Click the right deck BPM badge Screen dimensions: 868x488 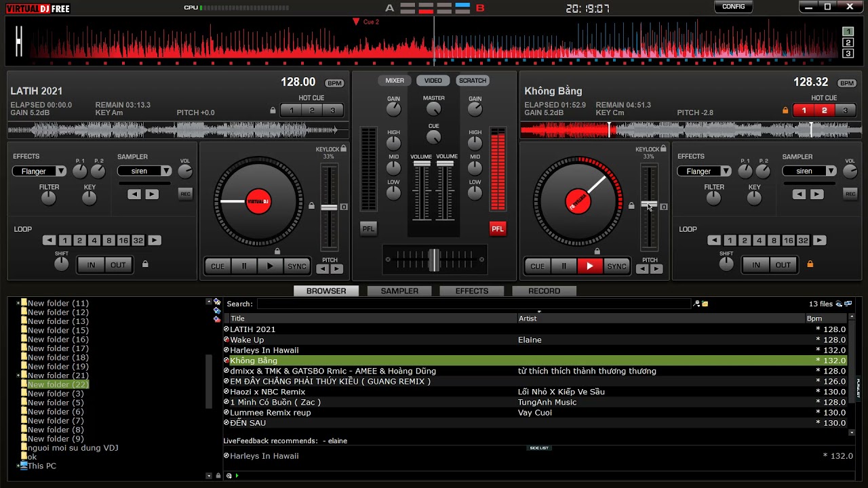pos(847,83)
